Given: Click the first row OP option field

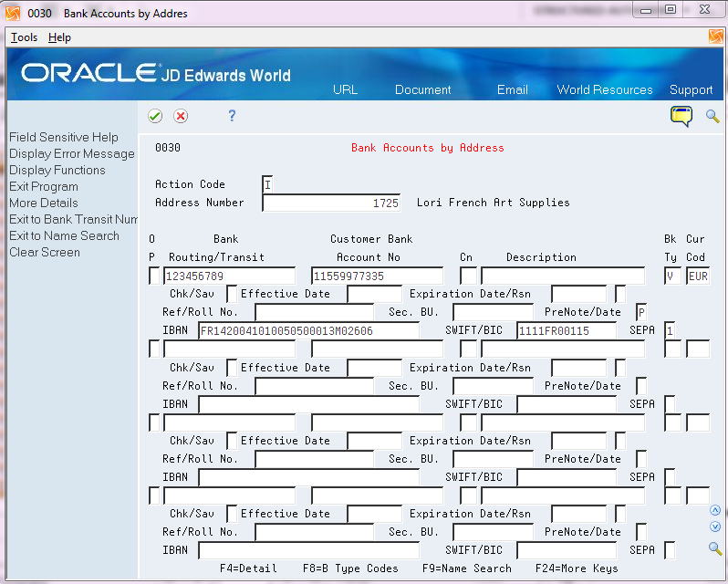Looking at the screenshot, I should (x=154, y=276).
